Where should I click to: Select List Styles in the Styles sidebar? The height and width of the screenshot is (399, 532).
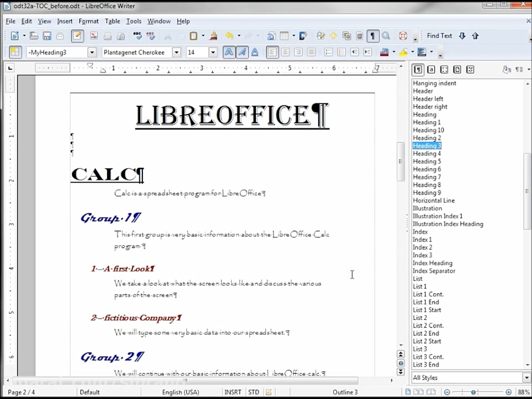(x=470, y=69)
